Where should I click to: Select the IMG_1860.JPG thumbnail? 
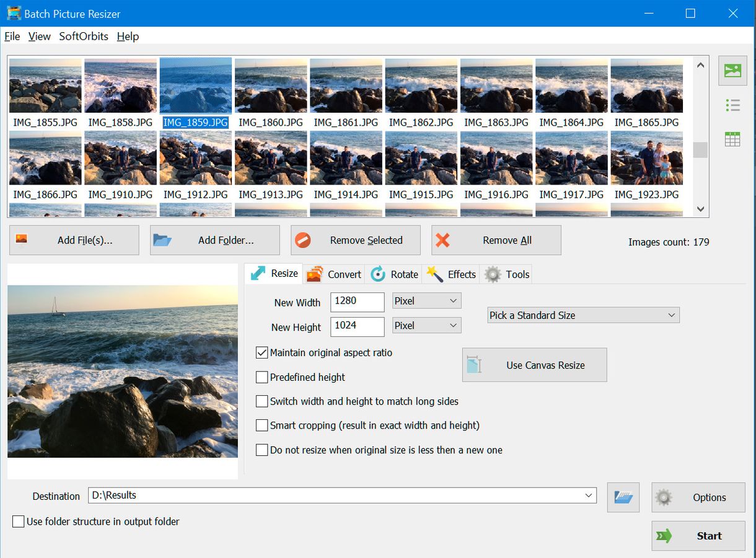(x=271, y=85)
